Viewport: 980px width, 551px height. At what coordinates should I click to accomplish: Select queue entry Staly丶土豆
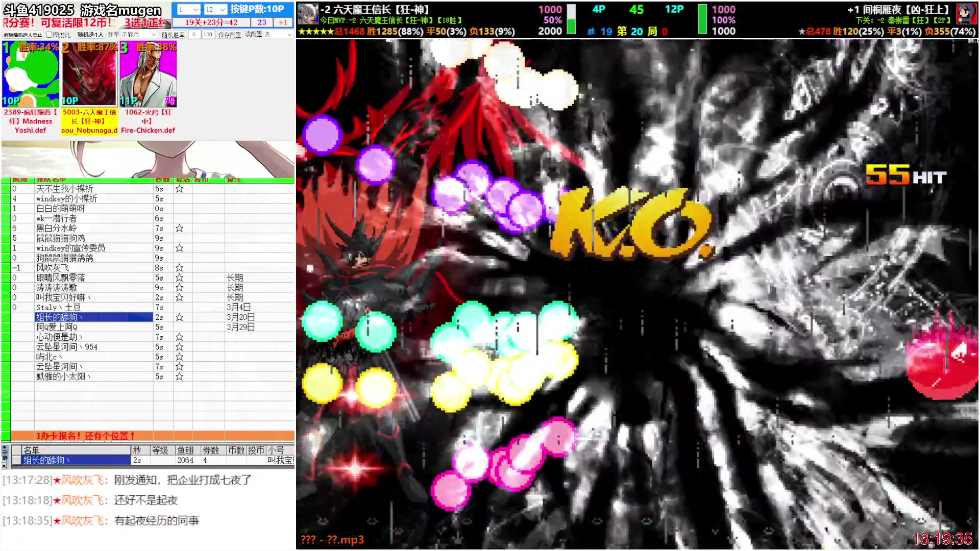click(x=94, y=308)
